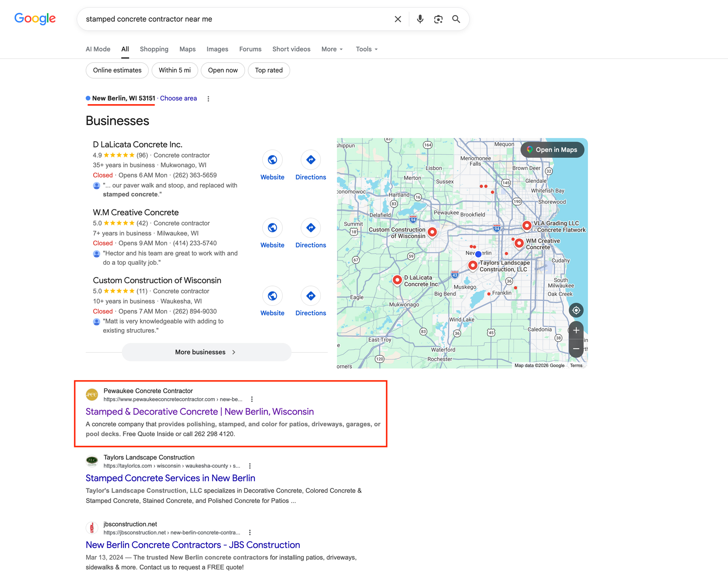728x573 pixels.
Task: Open Website globe icon for Custom Construction of Wisconsin
Action: coord(272,296)
